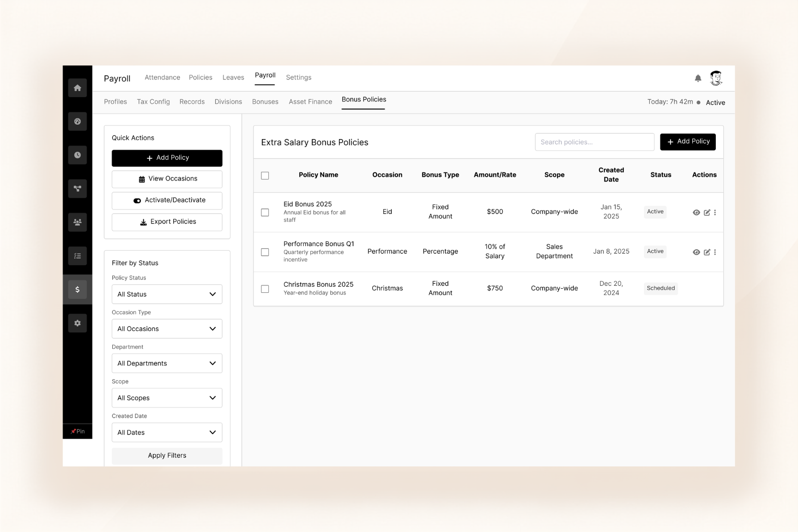798x532 pixels.
Task: Edit the Performance Bonus Q1 policy
Action: pyautogui.click(x=707, y=252)
